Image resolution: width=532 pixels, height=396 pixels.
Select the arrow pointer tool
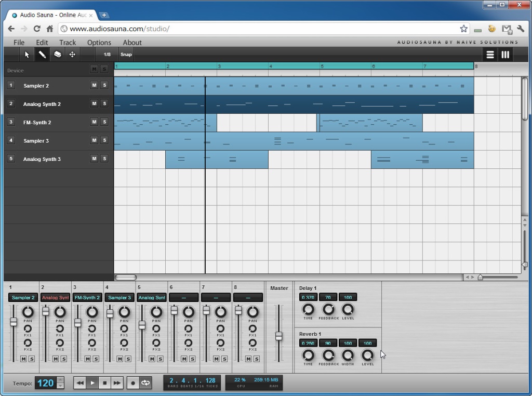(x=27, y=55)
